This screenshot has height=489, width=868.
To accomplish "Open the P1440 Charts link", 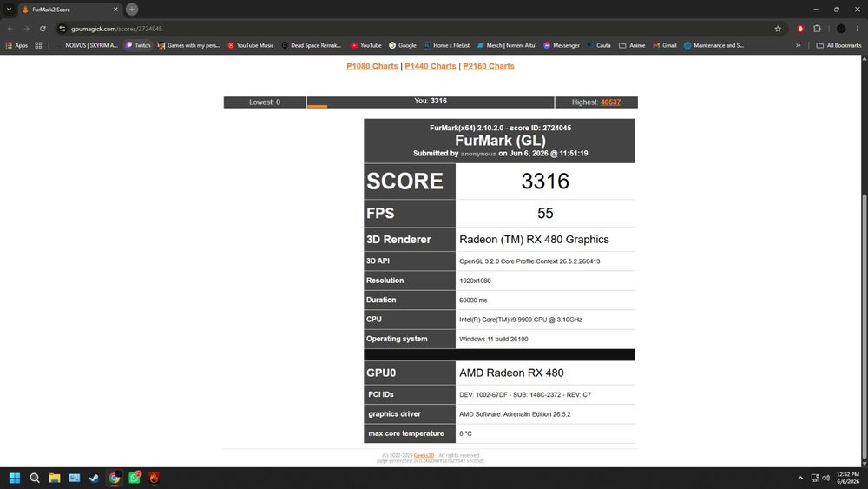I will point(431,66).
